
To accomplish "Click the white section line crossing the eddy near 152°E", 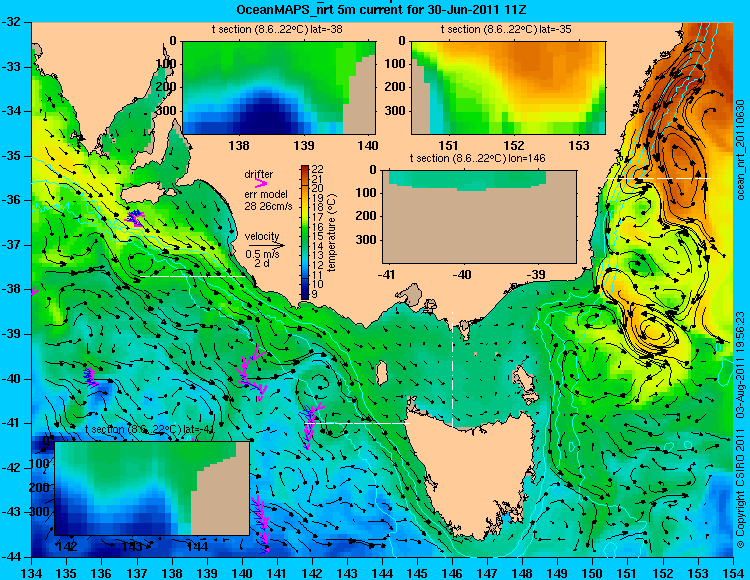I will tap(659, 178).
